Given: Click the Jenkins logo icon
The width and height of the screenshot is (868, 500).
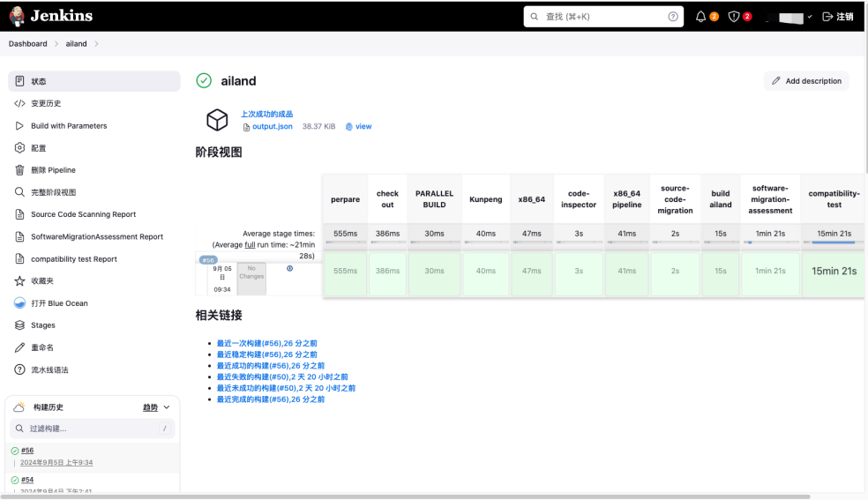Looking at the screenshot, I should click(17, 16).
